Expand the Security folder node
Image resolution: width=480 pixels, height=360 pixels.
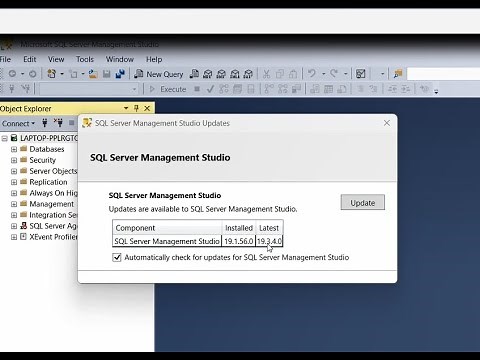[x=14, y=160]
